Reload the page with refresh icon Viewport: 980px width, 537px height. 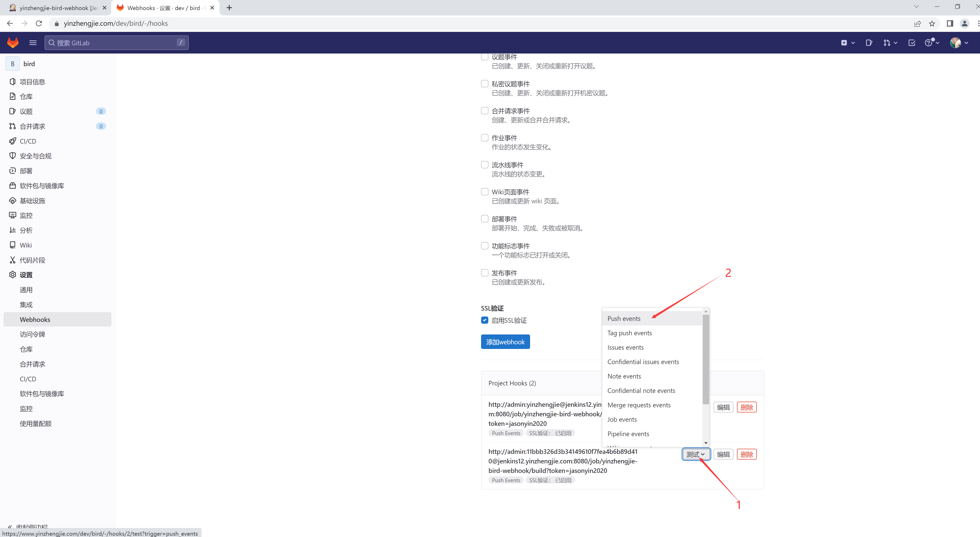[39, 24]
